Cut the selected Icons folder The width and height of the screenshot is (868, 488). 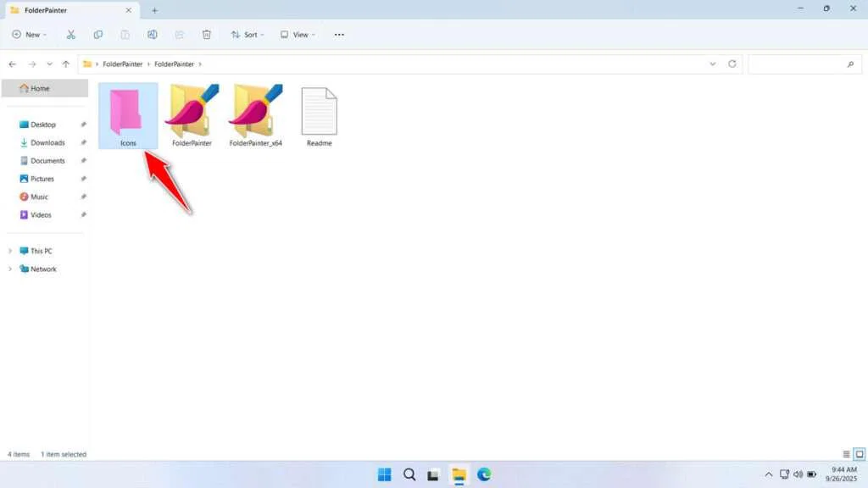pos(71,34)
